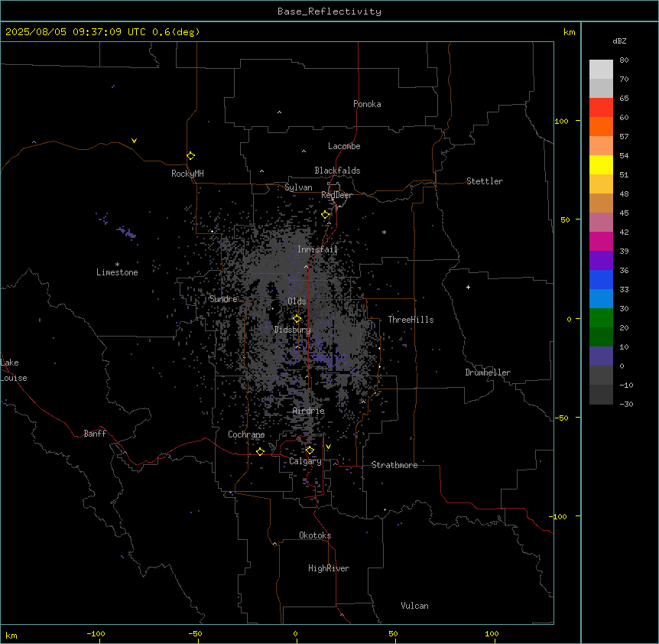Select the blue 33–36 dBZ legend swatch
Image resolution: width=659 pixels, height=644 pixels.
pos(601,279)
